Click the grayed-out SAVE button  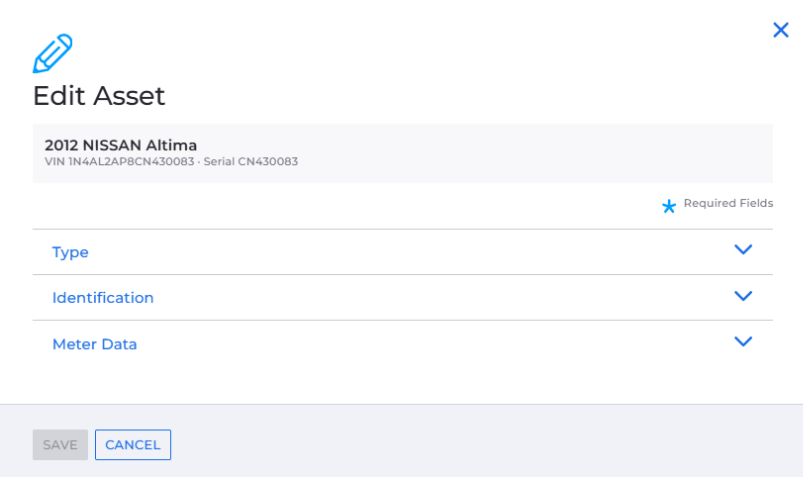[x=60, y=445]
